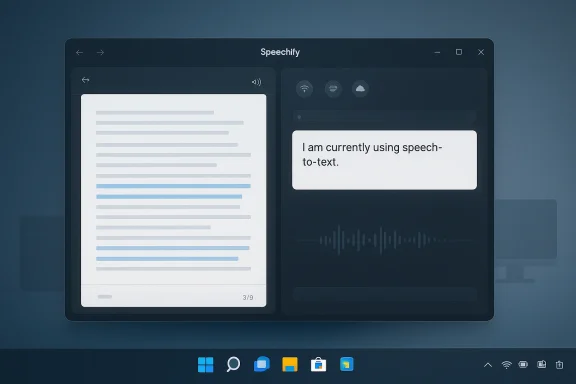Screen dimensions: 576x384
Task: Click the audio waveform visualization
Action: [x=384, y=240]
